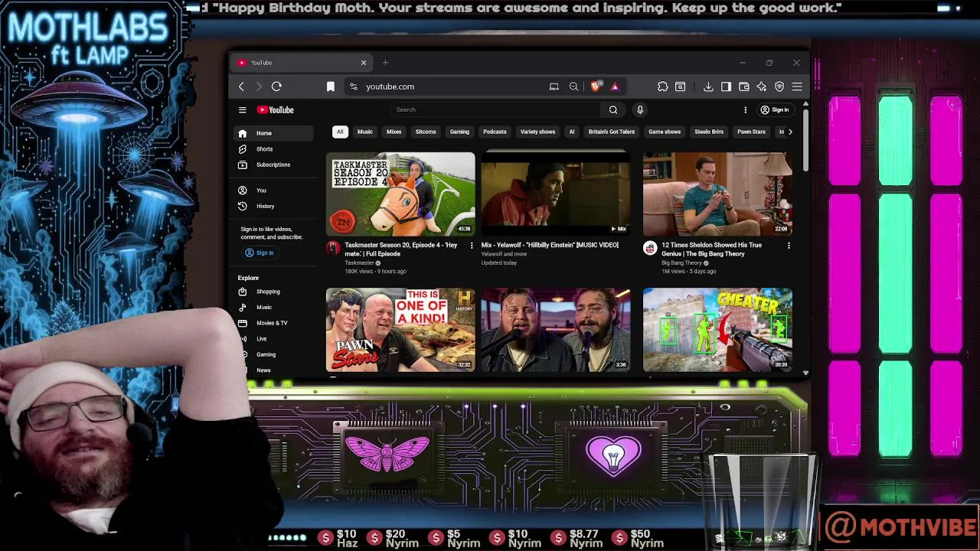This screenshot has width=980, height=551.
Task: Click YouTube search magnifier button
Action: (x=613, y=109)
